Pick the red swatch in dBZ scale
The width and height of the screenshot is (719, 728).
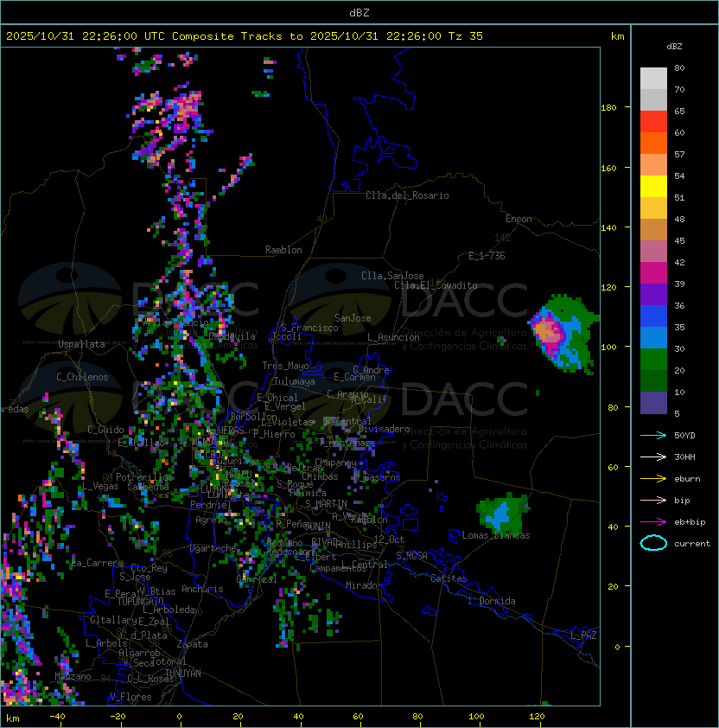click(653, 122)
